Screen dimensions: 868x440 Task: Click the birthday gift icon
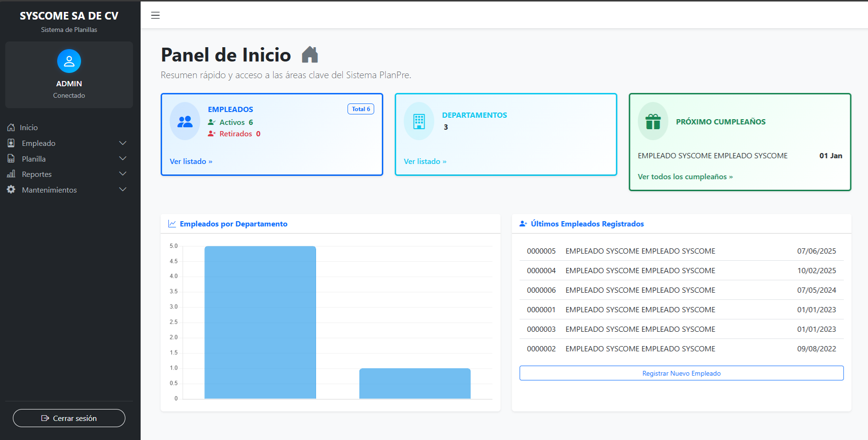[653, 122]
